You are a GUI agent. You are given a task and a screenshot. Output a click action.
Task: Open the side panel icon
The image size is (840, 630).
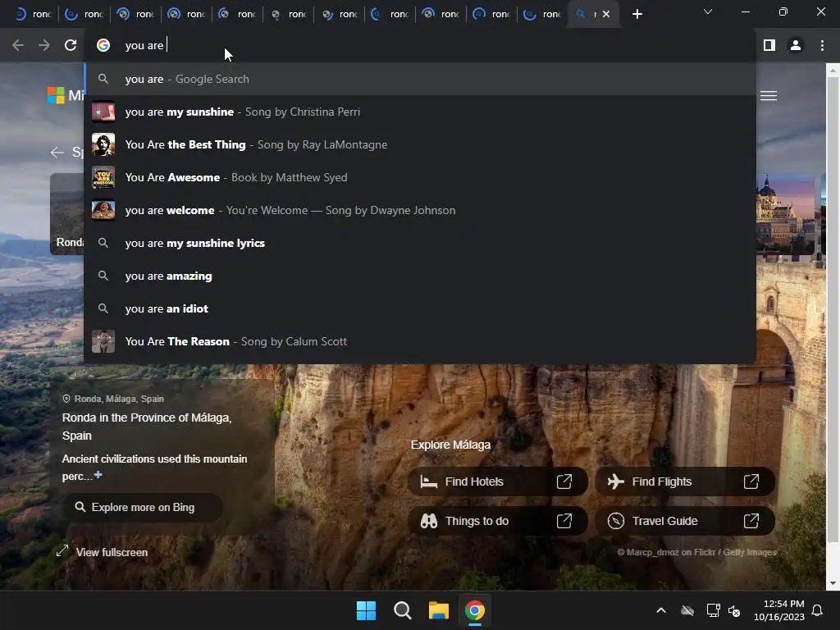[x=769, y=46]
